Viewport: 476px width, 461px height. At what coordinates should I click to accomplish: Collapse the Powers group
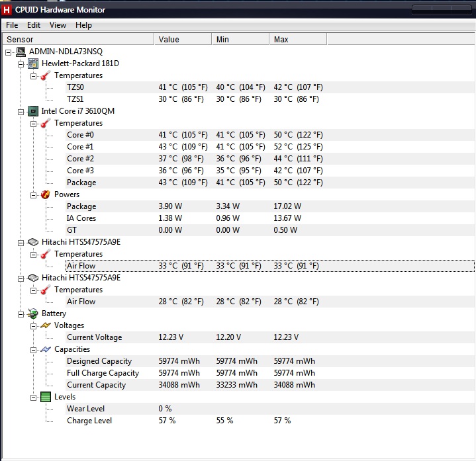coord(33,195)
